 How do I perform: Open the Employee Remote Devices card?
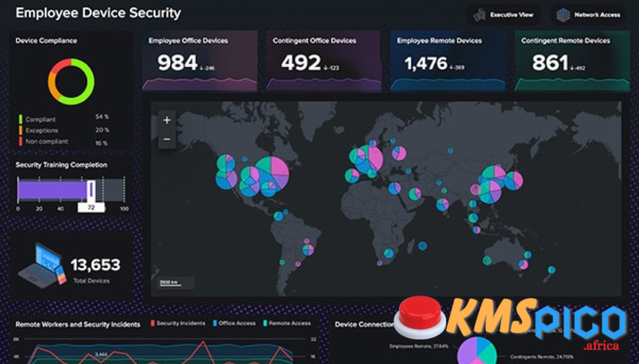[447, 61]
